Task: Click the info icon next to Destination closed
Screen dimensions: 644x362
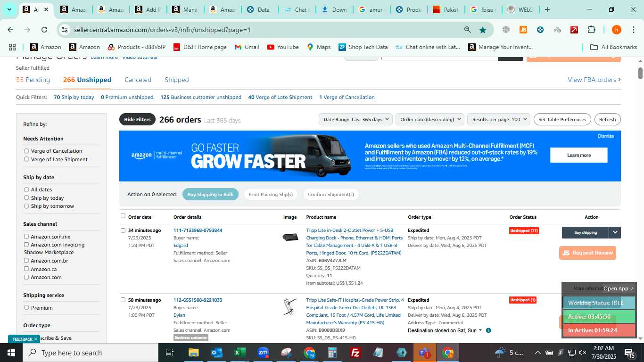Action: (x=488, y=330)
